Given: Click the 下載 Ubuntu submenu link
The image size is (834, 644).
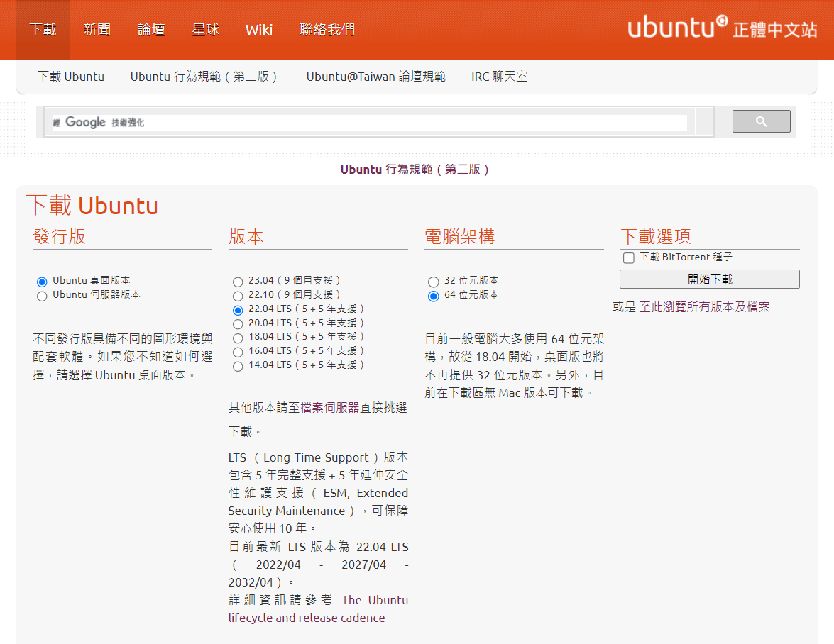Looking at the screenshot, I should [x=71, y=77].
